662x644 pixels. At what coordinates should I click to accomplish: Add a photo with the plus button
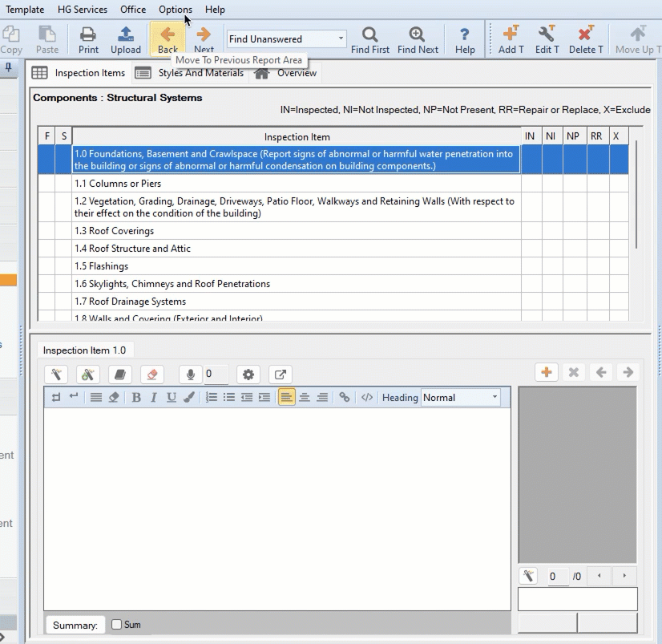547,372
